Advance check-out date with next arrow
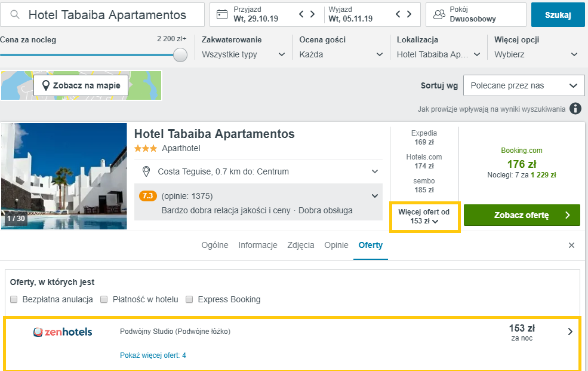This screenshot has height=371, width=588. point(409,14)
